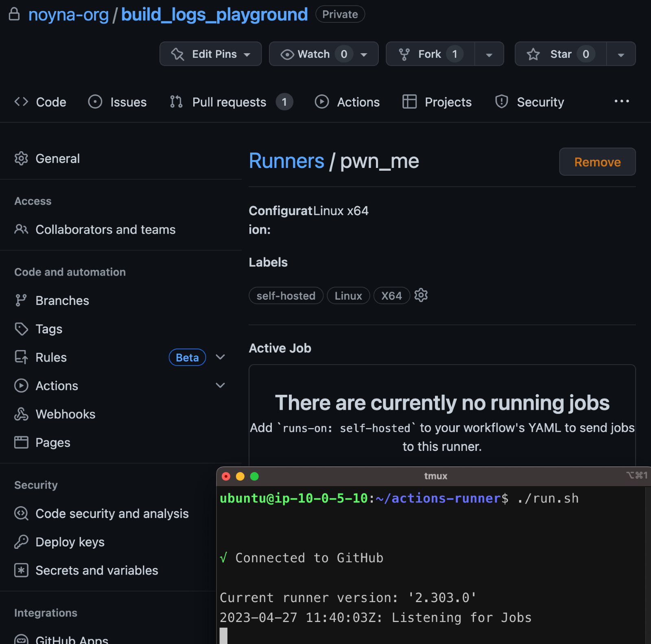651x644 pixels.
Task: Edit runner labels via gear icon
Action: coord(421,295)
